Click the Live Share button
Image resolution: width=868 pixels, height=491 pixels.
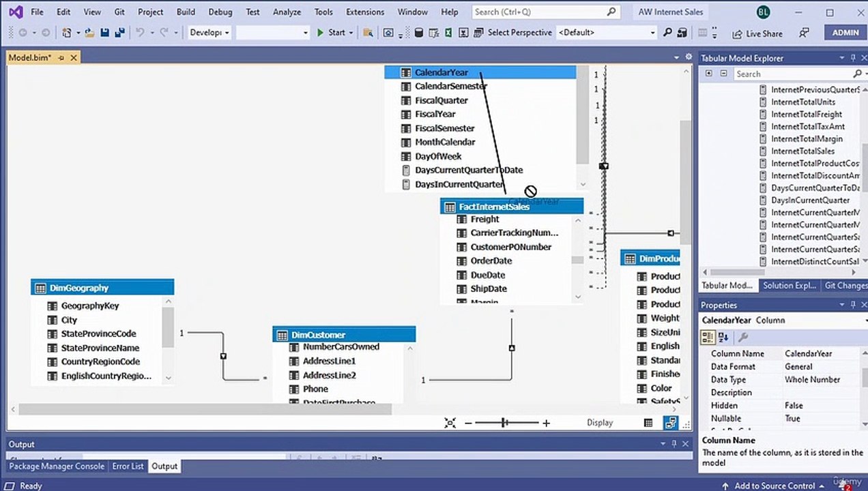757,33
